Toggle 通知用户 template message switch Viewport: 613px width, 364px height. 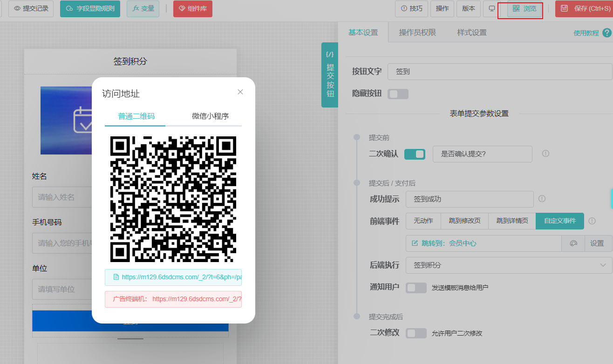pos(416,288)
